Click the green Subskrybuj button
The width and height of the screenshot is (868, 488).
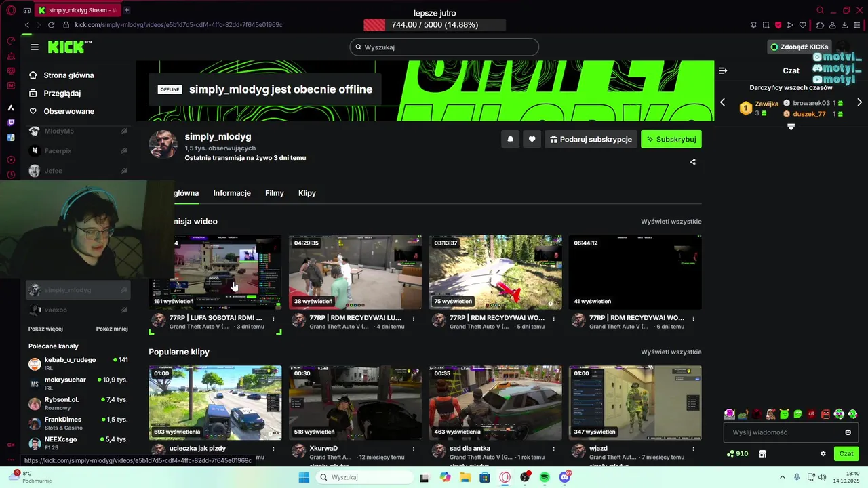coord(671,139)
